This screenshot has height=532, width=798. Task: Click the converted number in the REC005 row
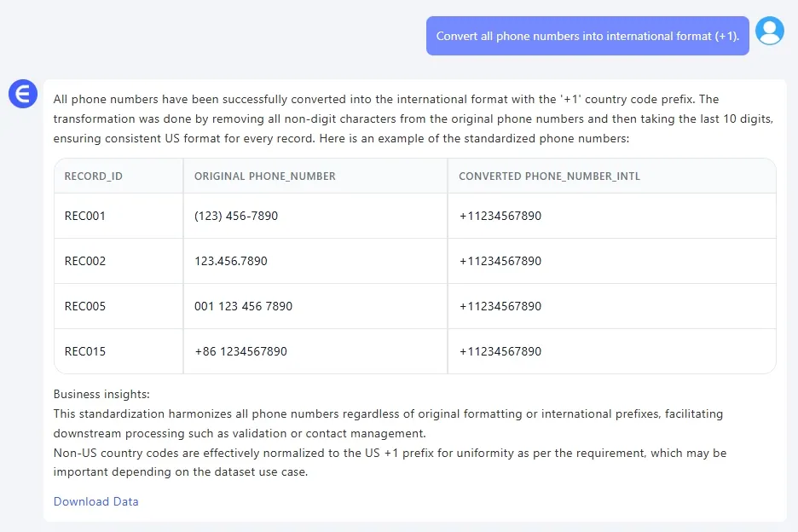click(500, 306)
